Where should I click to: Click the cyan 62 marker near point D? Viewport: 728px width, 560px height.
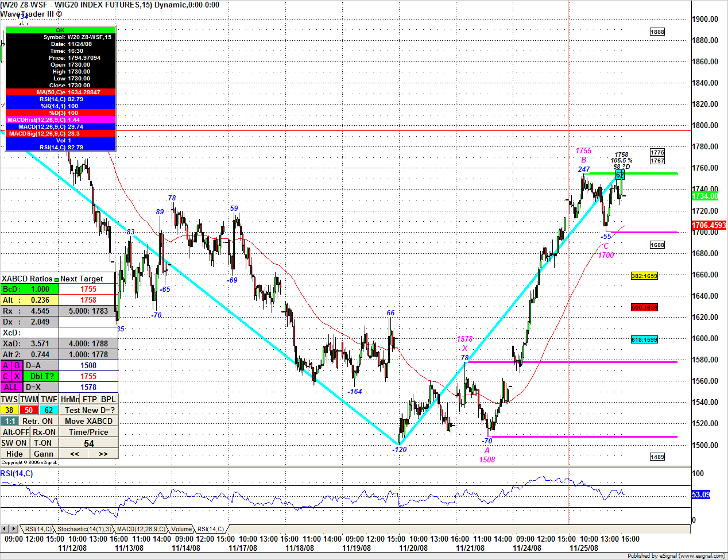coord(619,175)
